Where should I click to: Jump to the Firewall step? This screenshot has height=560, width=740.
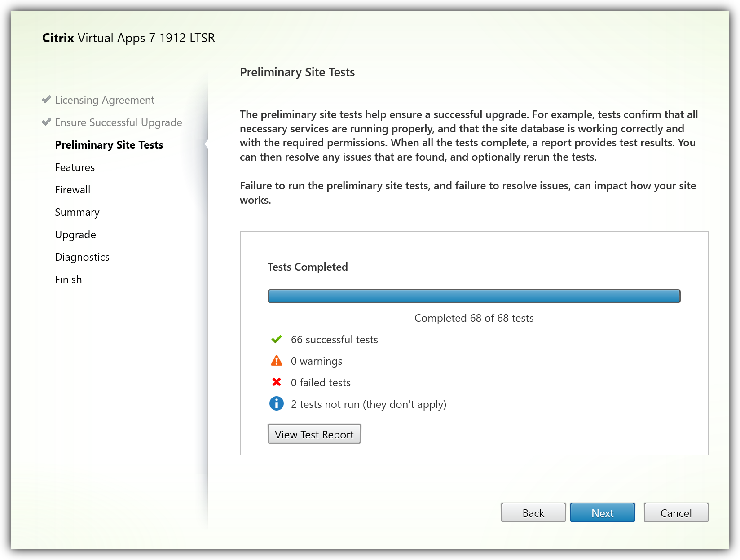[x=72, y=190]
